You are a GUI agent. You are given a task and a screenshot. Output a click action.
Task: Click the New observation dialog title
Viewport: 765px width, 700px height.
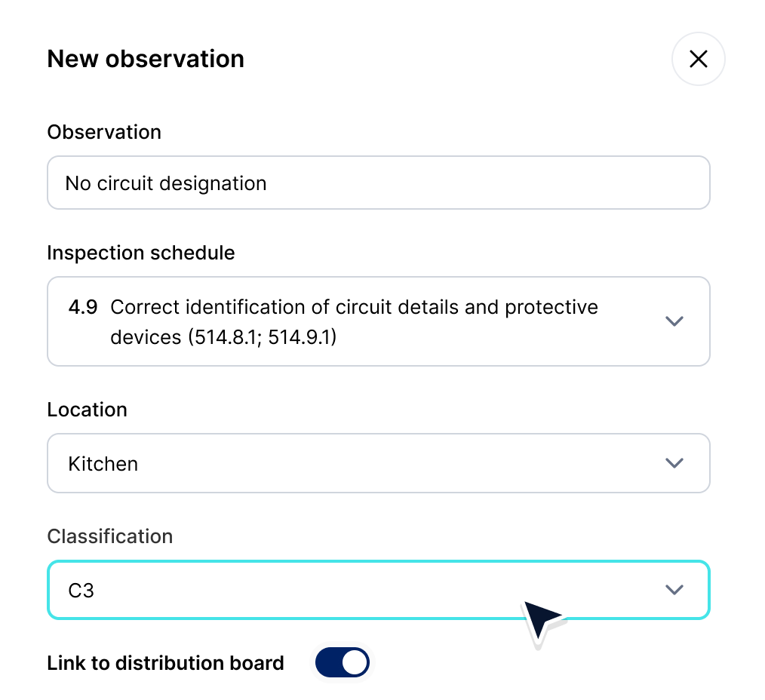(146, 59)
